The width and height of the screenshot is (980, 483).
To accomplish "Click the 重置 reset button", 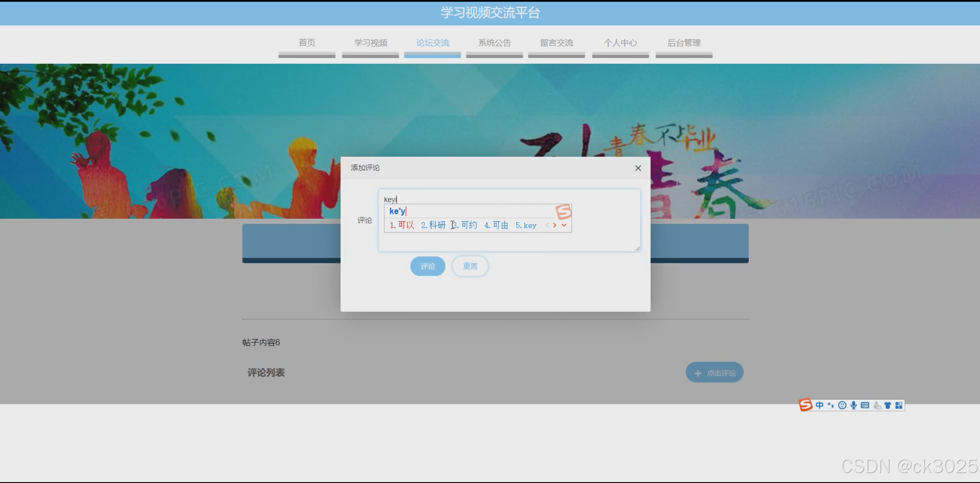I will tap(470, 266).
